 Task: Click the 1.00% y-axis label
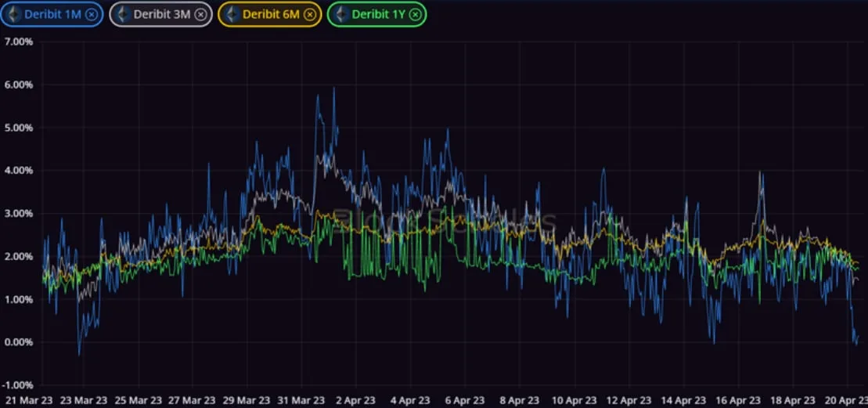(x=18, y=299)
